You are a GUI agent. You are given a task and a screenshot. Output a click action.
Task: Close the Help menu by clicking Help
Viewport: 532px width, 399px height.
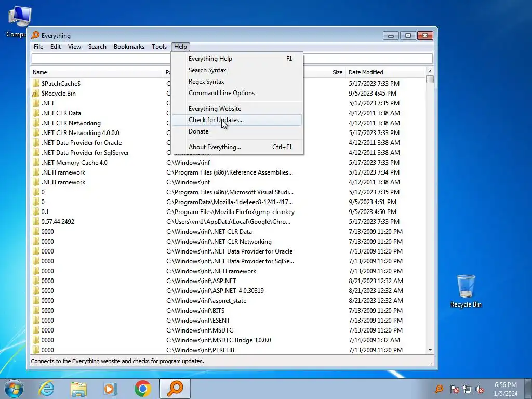click(180, 47)
